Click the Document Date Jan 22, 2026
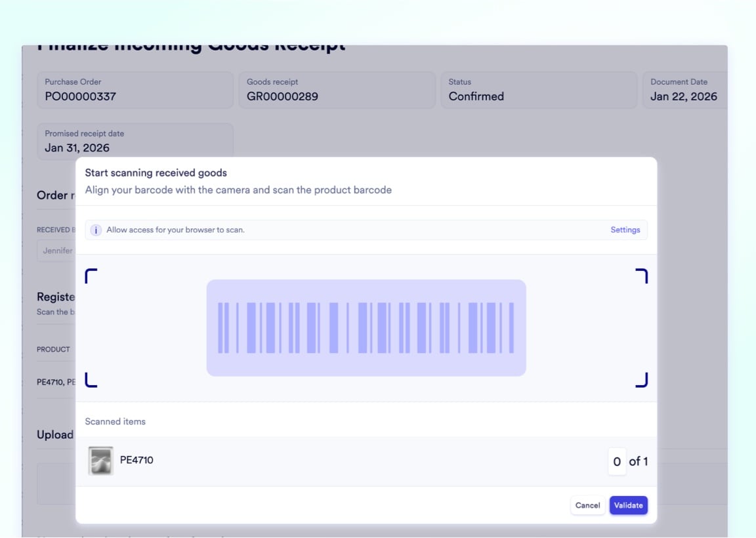 coord(684,96)
